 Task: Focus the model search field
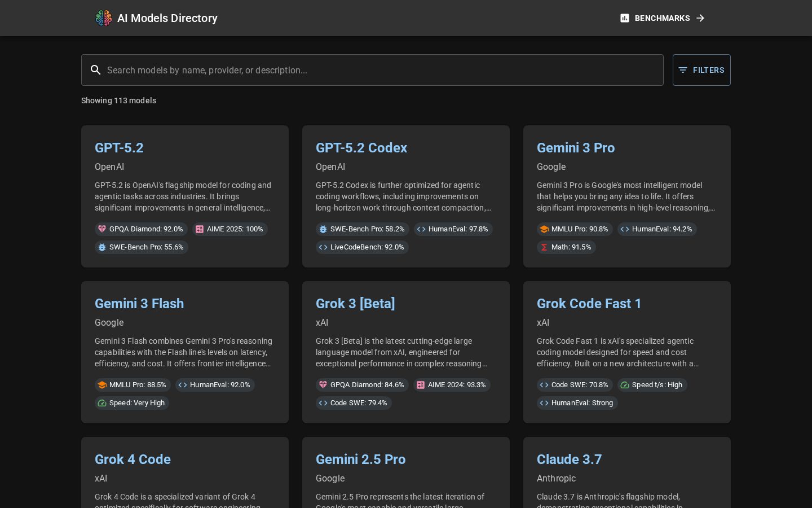[372, 70]
